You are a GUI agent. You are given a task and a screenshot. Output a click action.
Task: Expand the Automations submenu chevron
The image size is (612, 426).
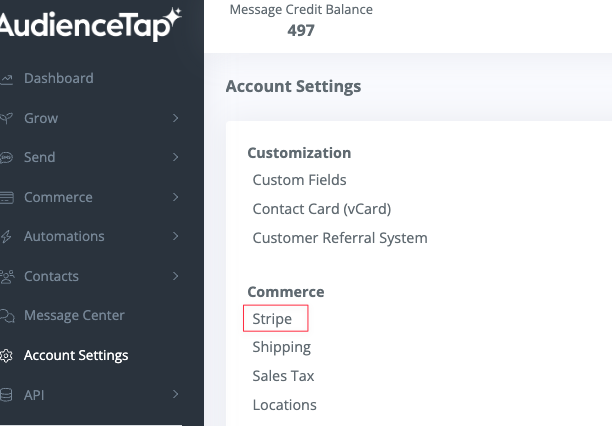point(175,236)
